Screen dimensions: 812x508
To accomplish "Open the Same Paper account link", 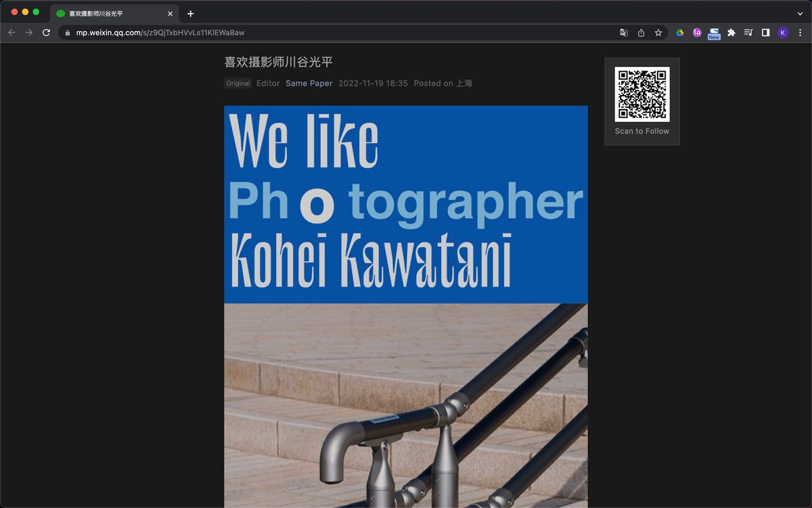I will point(309,83).
